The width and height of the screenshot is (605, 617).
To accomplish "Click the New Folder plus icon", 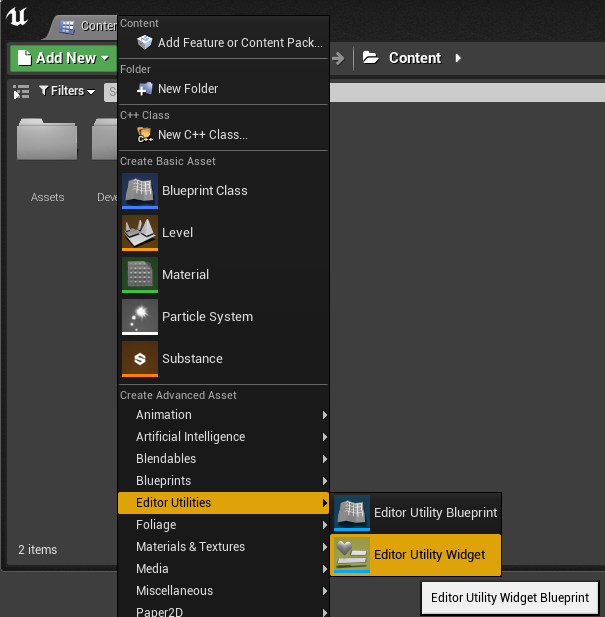I will 144,89.
